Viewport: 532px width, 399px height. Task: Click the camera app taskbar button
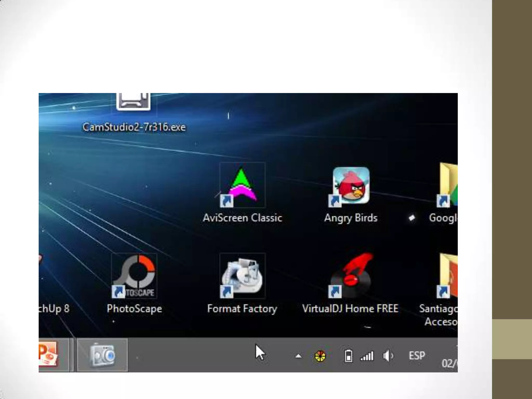coord(102,355)
